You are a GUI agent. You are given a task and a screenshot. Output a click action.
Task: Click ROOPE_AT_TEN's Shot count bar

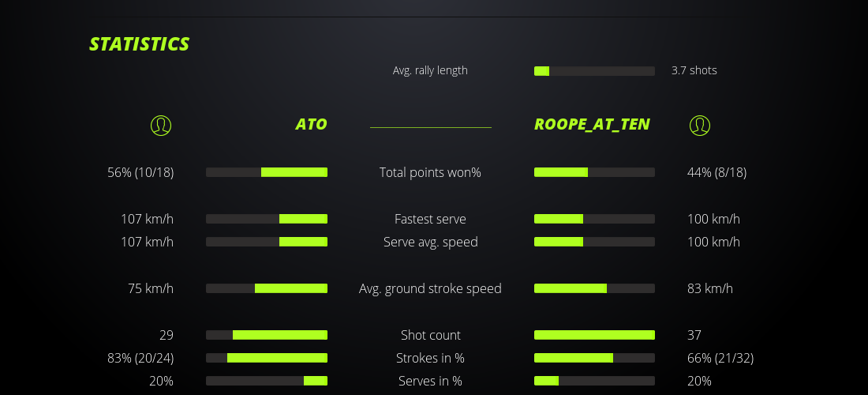point(594,335)
